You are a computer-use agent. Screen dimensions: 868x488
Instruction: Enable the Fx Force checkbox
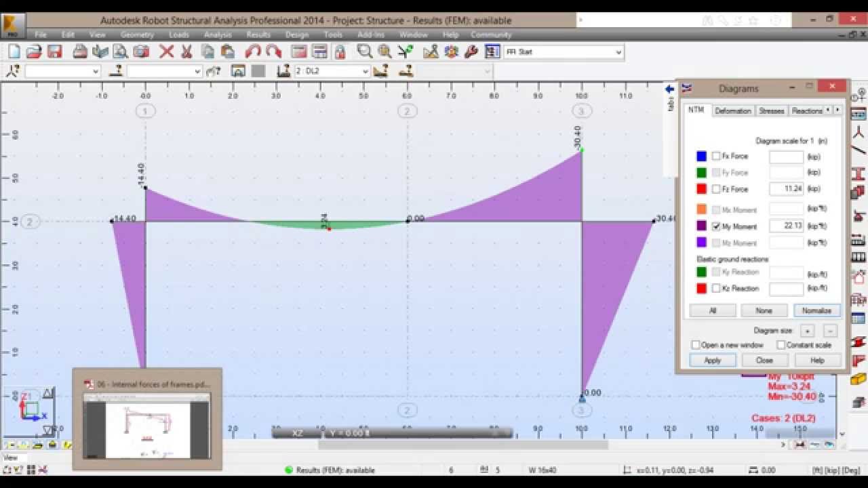pyautogui.click(x=716, y=156)
